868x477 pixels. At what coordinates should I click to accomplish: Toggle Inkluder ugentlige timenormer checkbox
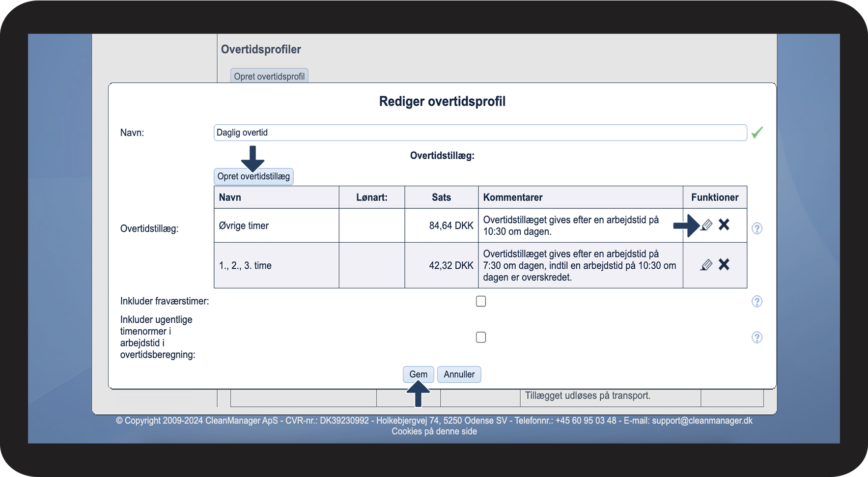tap(481, 337)
